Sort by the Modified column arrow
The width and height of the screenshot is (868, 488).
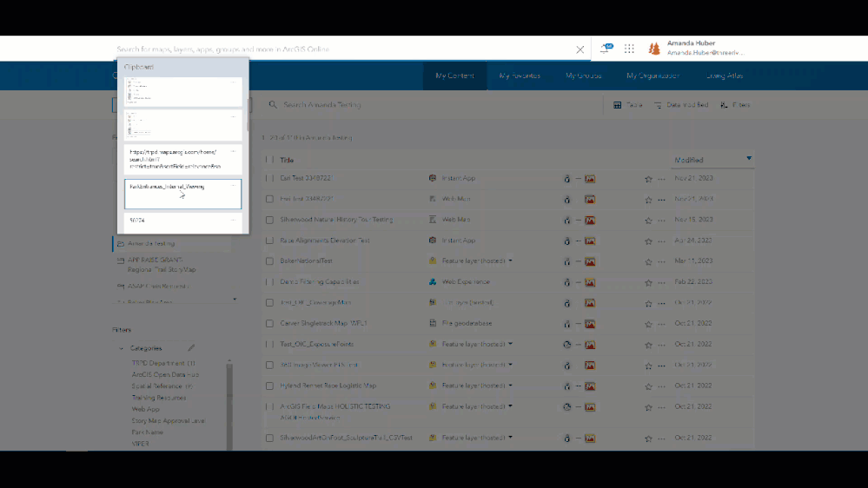pos(749,159)
